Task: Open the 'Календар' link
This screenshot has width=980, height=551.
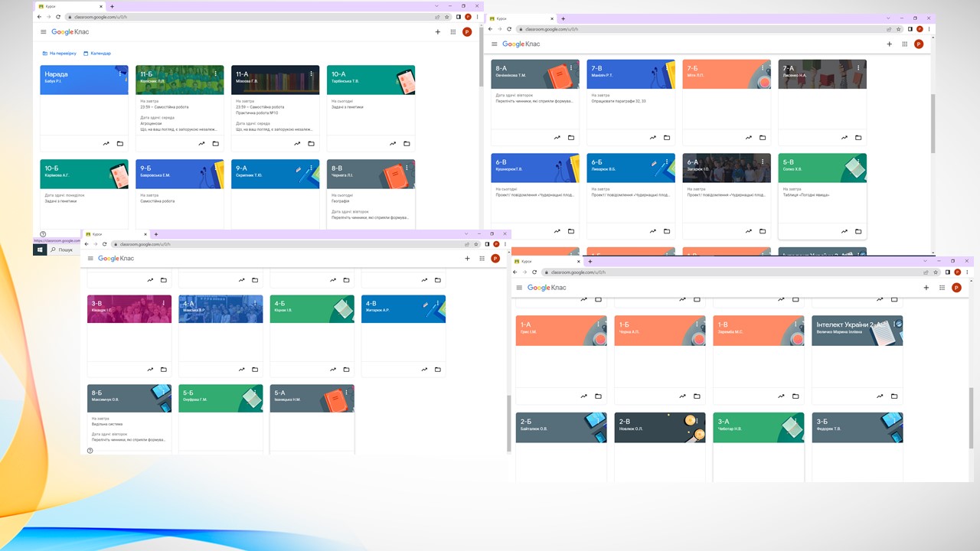Action: pyautogui.click(x=97, y=54)
